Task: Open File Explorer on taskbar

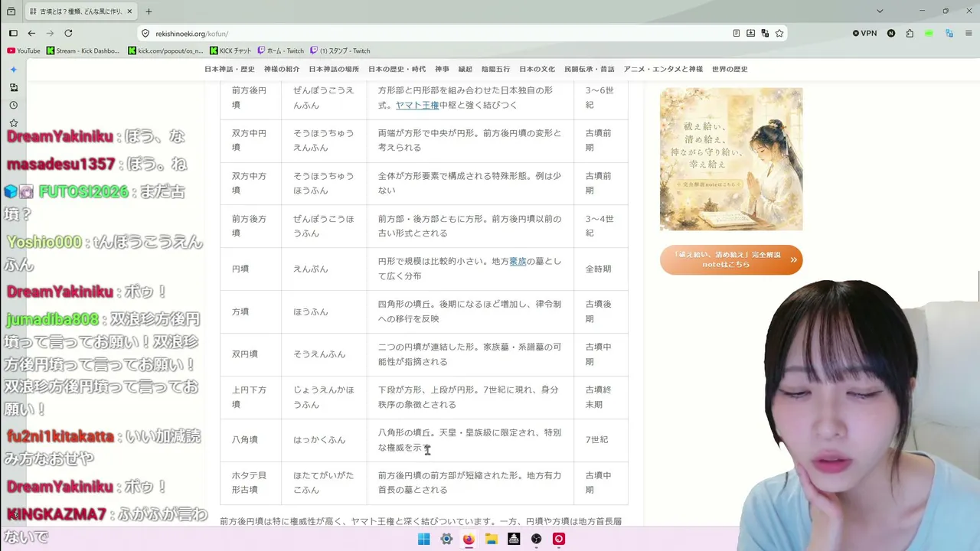Action: pos(492,539)
